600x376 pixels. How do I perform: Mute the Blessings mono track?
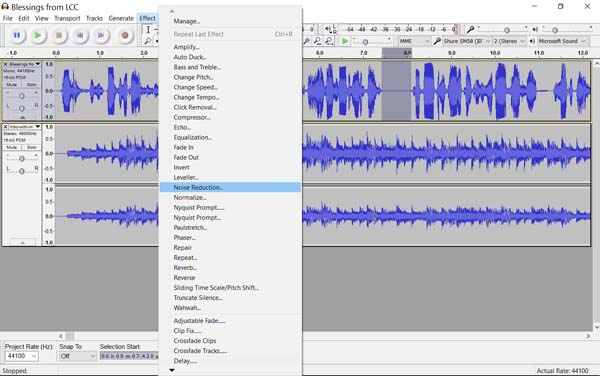click(x=11, y=85)
